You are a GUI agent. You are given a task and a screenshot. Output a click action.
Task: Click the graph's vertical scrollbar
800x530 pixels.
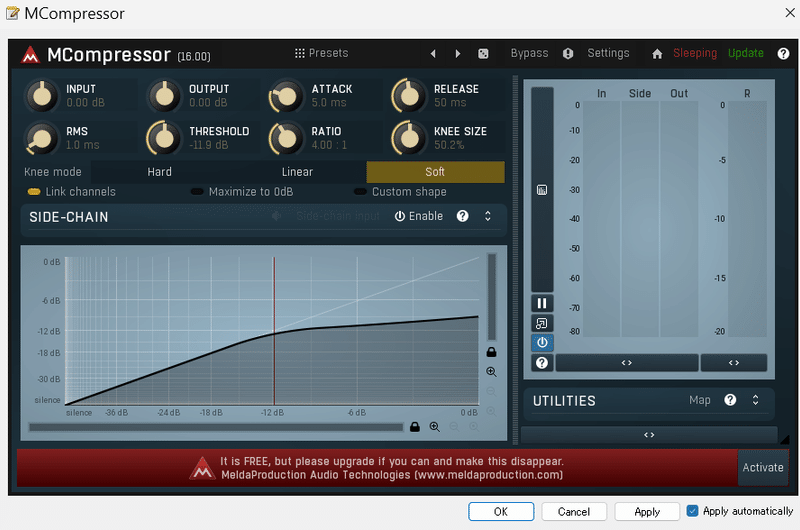(492, 297)
